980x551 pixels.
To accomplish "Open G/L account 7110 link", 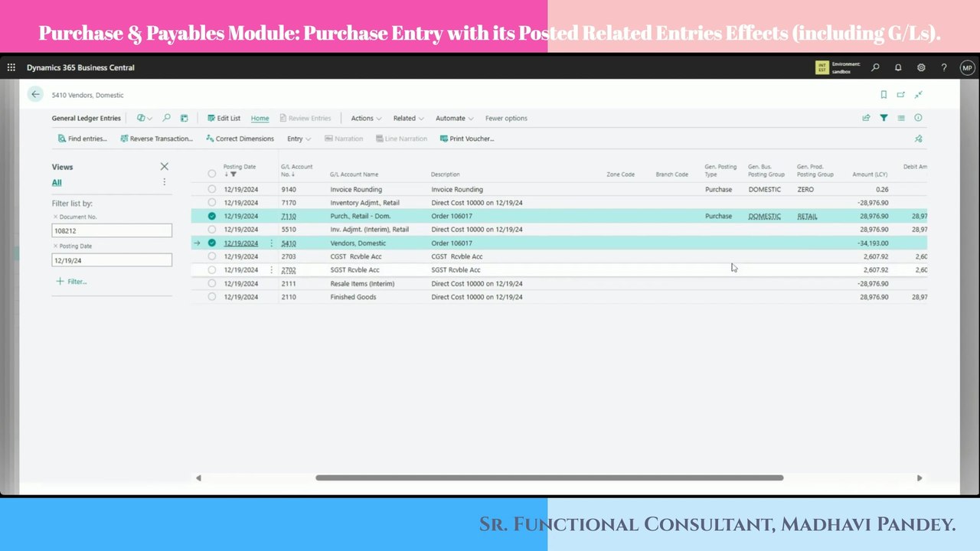I will 289,217.
